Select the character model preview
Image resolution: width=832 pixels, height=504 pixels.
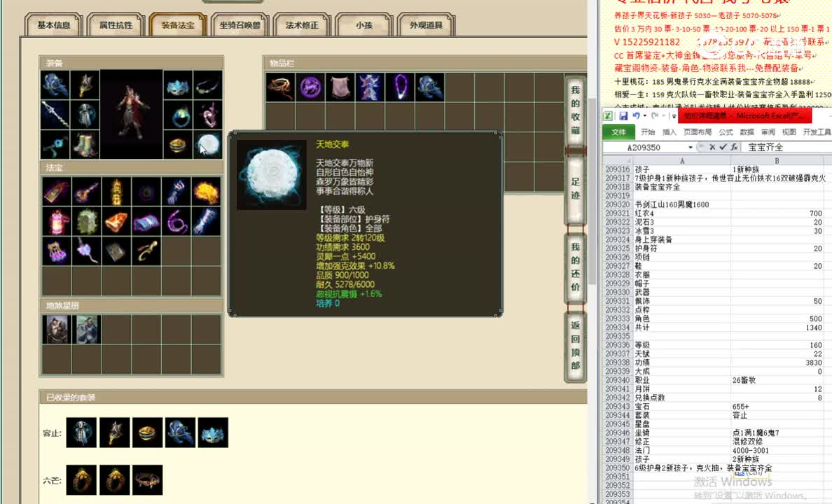pos(131,115)
